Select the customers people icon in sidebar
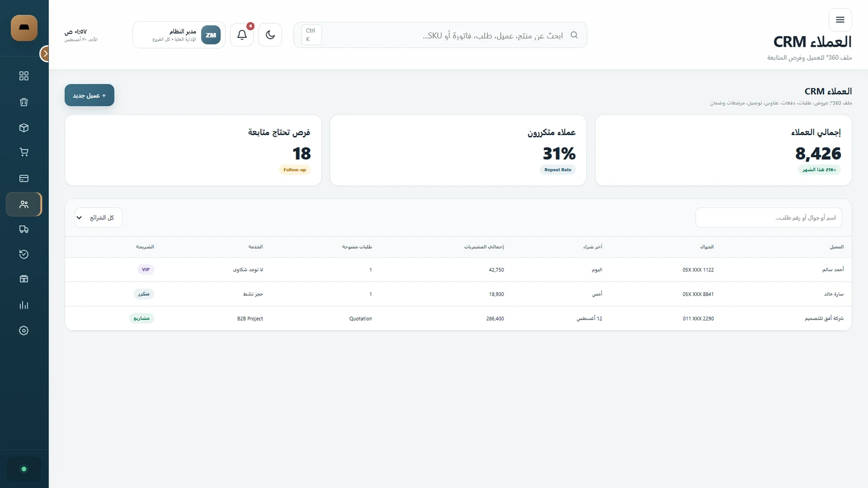The height and width of the screenshot is (488, 868). [x=24, y=204]
